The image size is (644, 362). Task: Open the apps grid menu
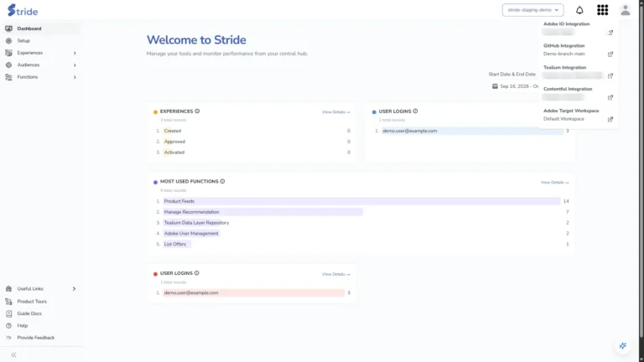pyautogui.click(x=603, y=10)
